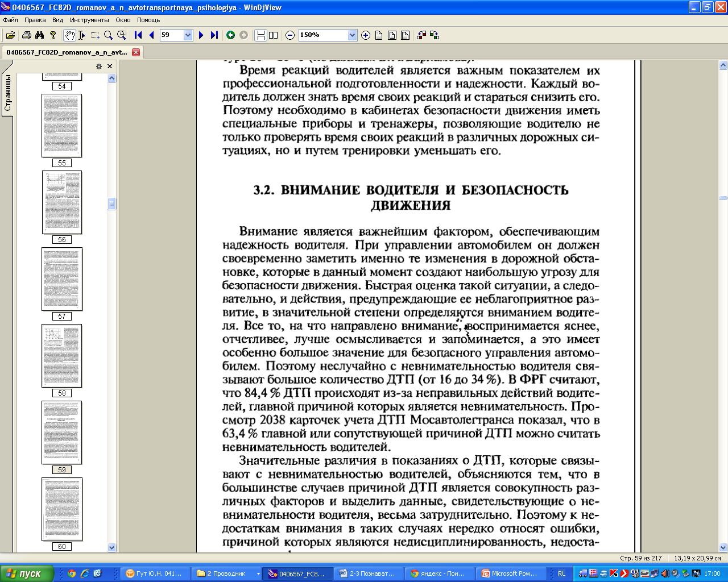
Task: Select the page 60 thumbnail
Action: (62, 509)
